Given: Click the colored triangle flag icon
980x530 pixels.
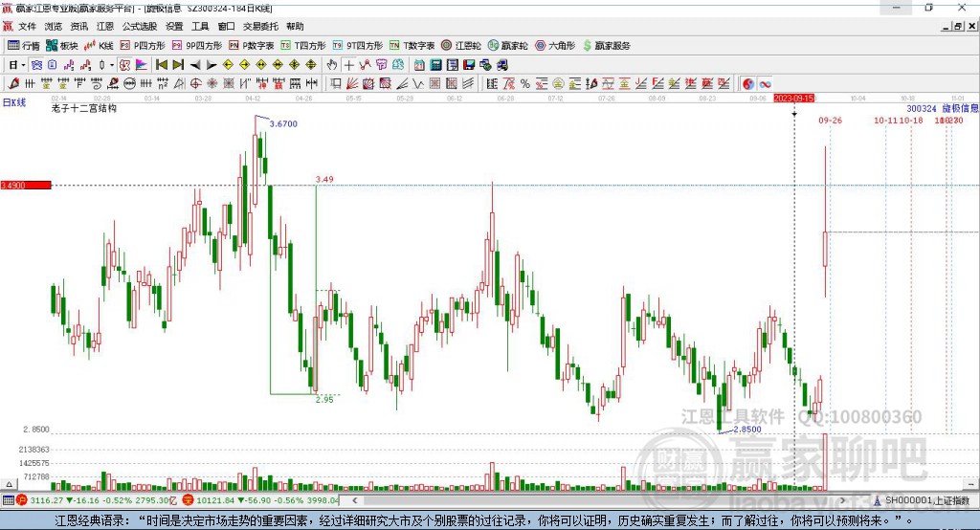Looking at the screenshot, I should 142,65.
